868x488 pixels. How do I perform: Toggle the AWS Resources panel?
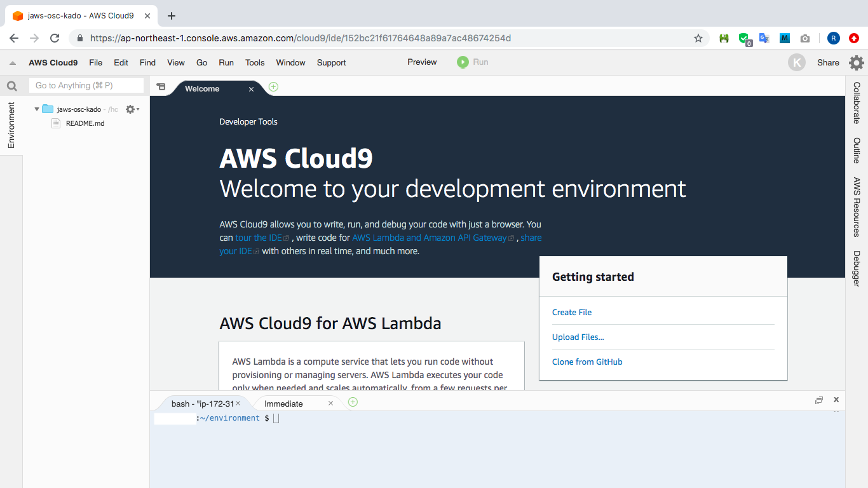pyautogui.click(x=857, y=207)
